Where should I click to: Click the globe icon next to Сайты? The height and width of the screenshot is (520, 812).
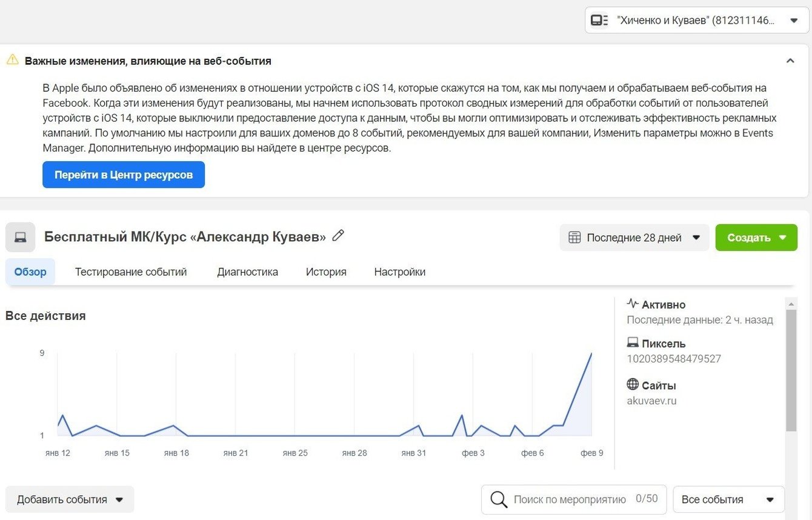[633, 385]
